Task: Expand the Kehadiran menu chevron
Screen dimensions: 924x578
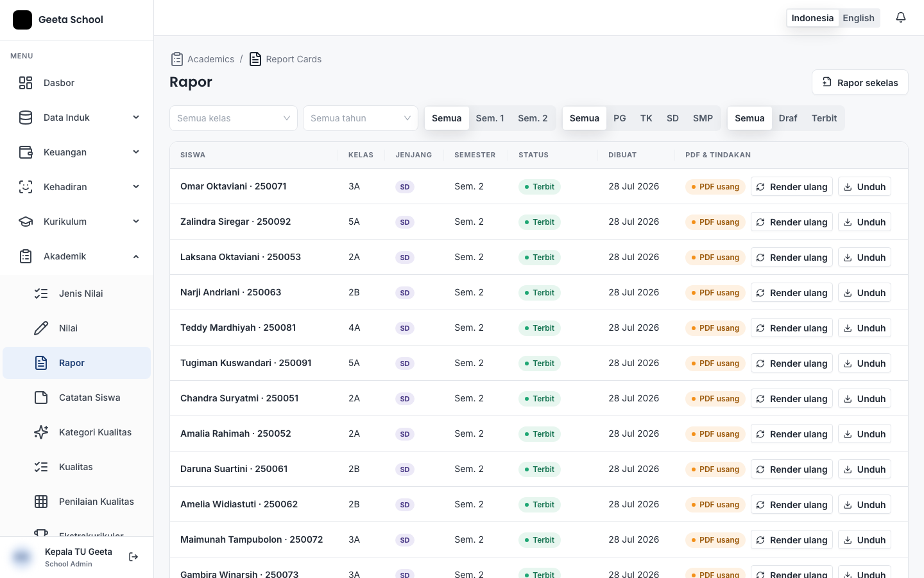Action: 136,187
